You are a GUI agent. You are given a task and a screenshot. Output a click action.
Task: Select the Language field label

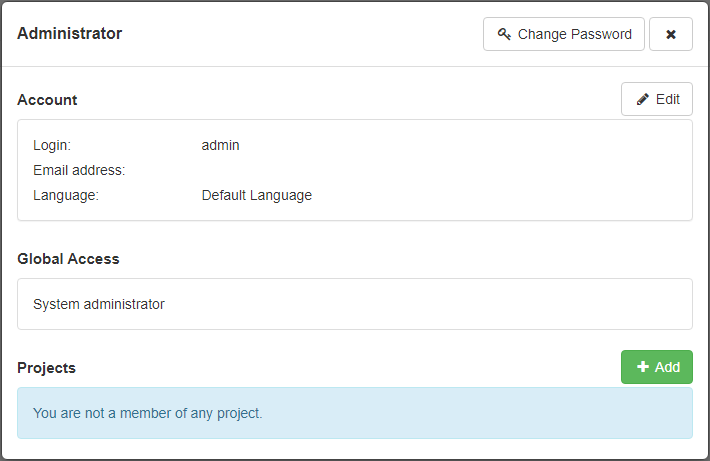coord(66,195)
